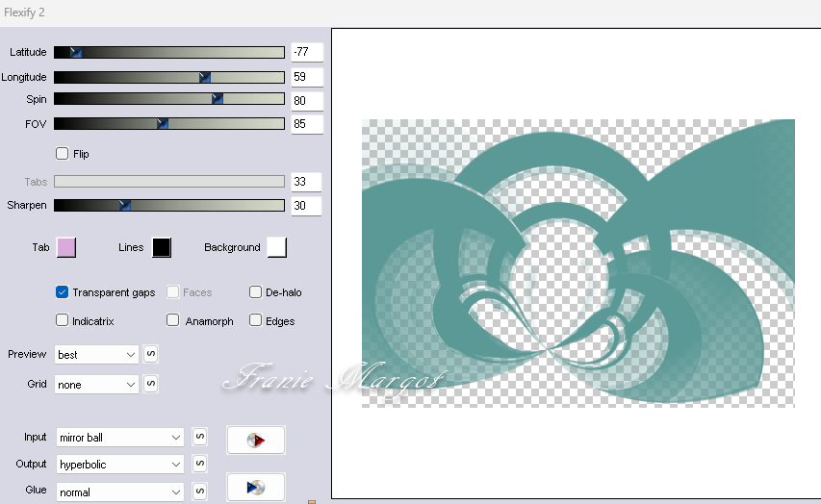The image size is (821, 504).
Task: Enable the De-halo checkbox
Action: click(255, 292)
